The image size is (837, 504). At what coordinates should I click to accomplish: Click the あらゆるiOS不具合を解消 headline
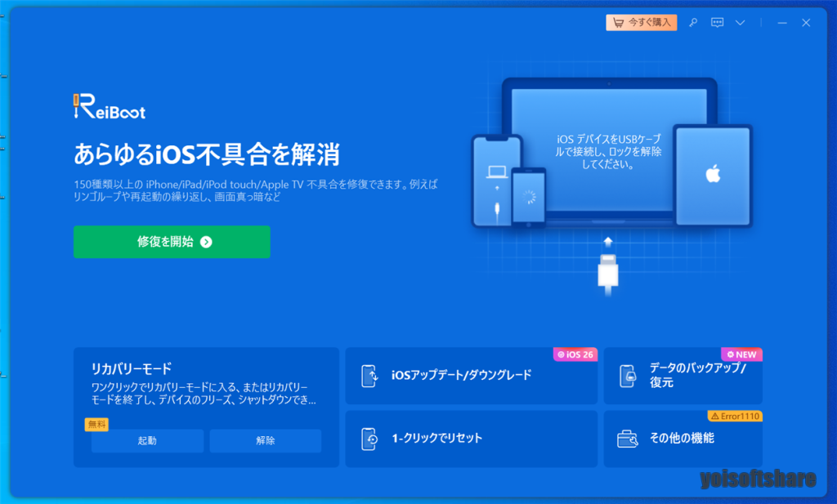[x=207, y=154]
